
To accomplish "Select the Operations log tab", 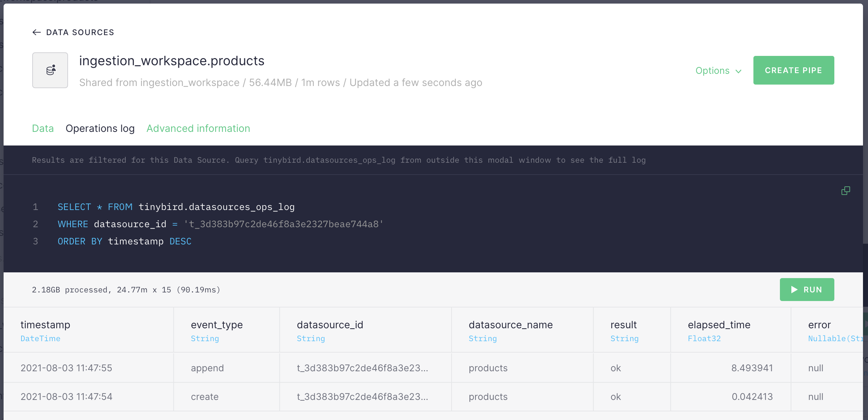I will click(x=100, y=128).
